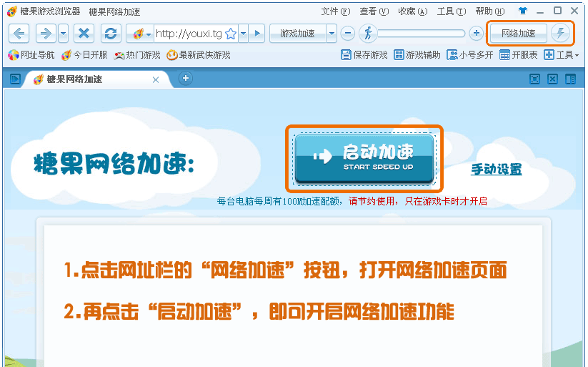Click the fullscreen icon in the tab bar
Viewport: 588px width, 367px height.
click(x=534, y=79)
